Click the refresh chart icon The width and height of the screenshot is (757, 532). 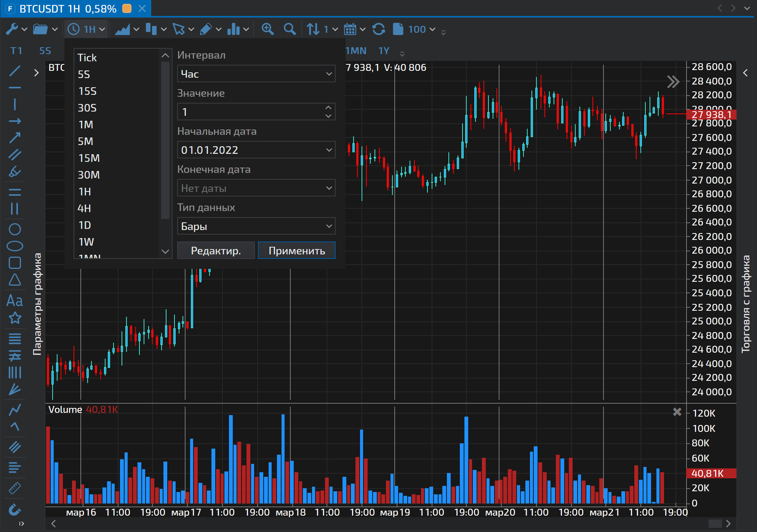378,29
